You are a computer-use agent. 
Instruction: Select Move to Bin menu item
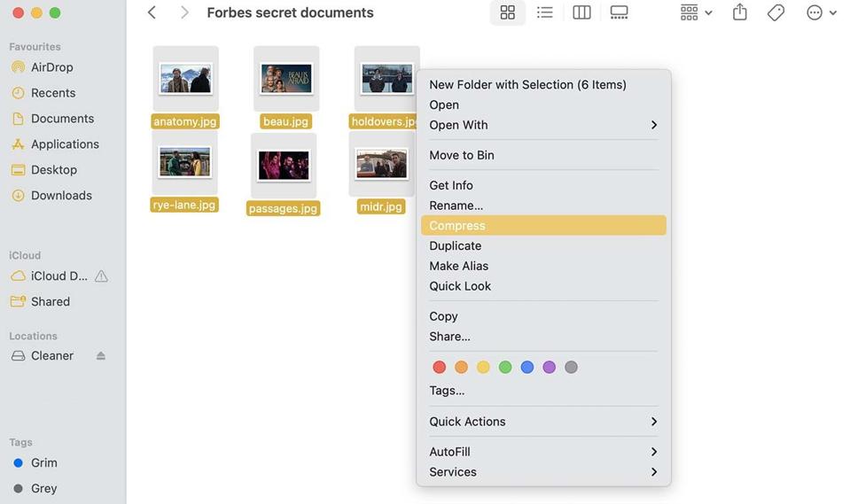(x=461, y=155)
